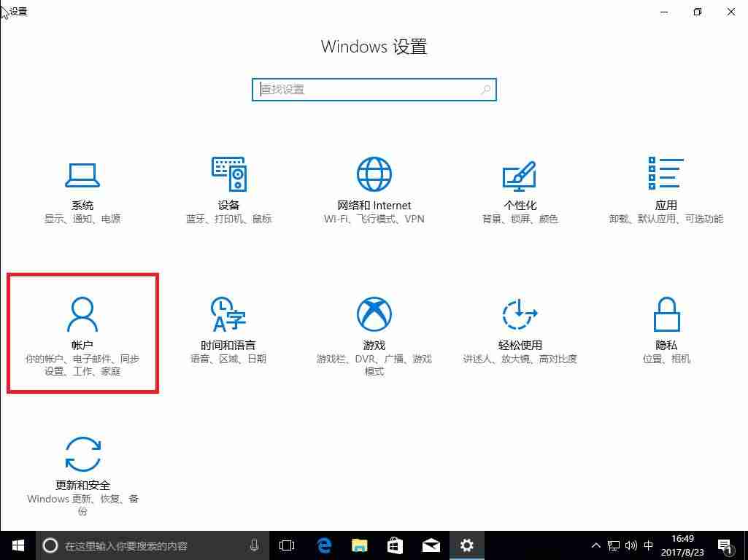Show hidden system tray icons
Image resolution: width=748 pixels, height=560 pixels.
point(595,545)
